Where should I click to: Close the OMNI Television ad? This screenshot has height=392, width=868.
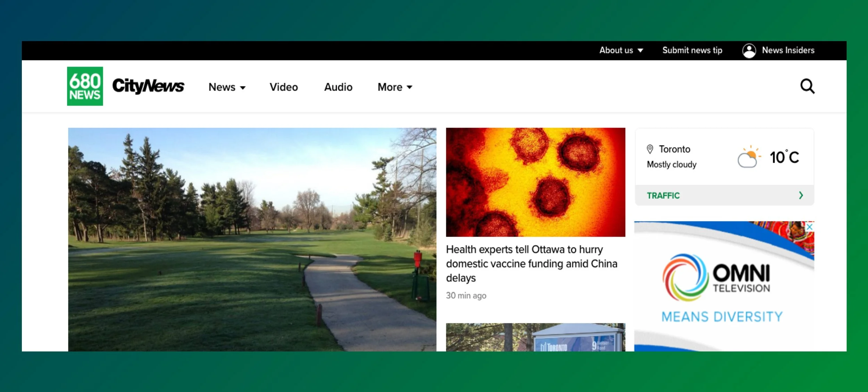tap(810, 227)
